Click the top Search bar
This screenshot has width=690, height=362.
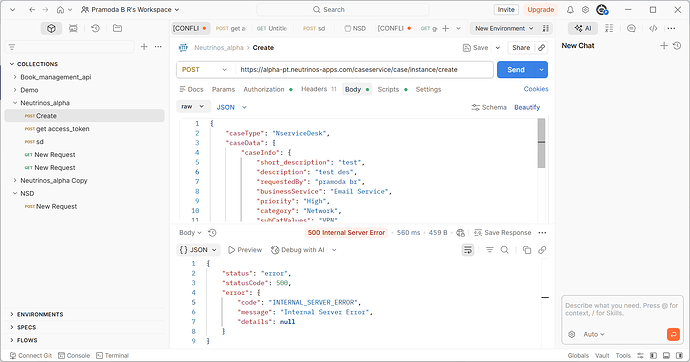coord(342,10)
